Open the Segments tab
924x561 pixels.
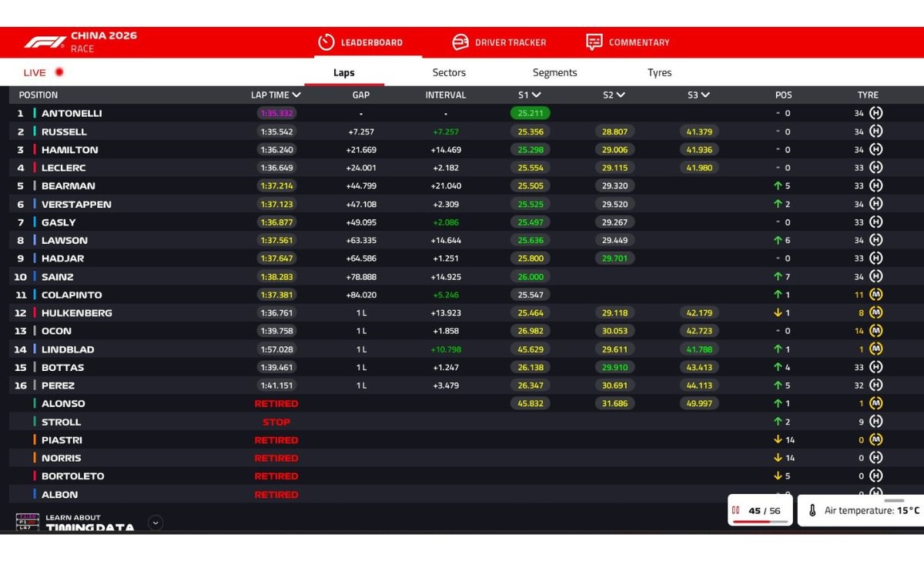pyautogui.click(x=554, y=72)
